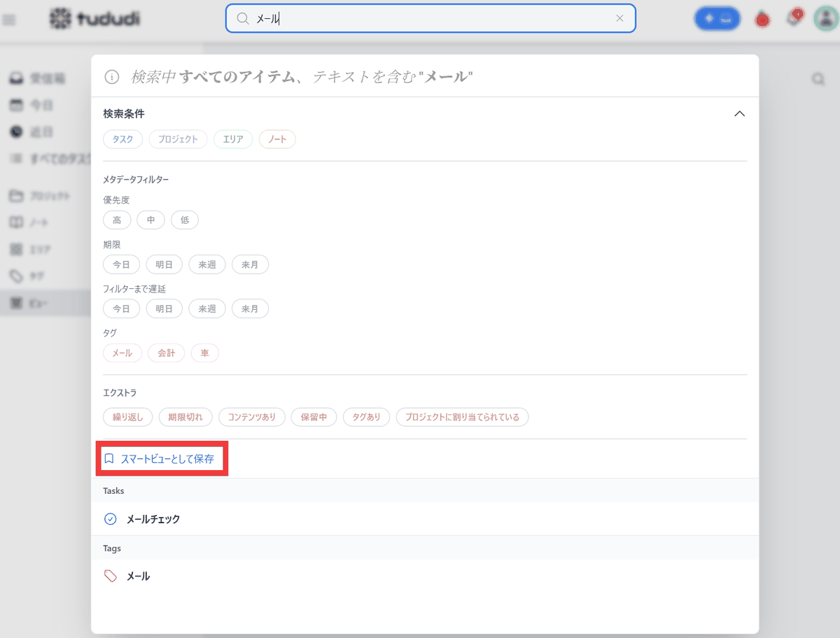
Task: Click the background page search magnifier icon
Action: pos(818,79)
